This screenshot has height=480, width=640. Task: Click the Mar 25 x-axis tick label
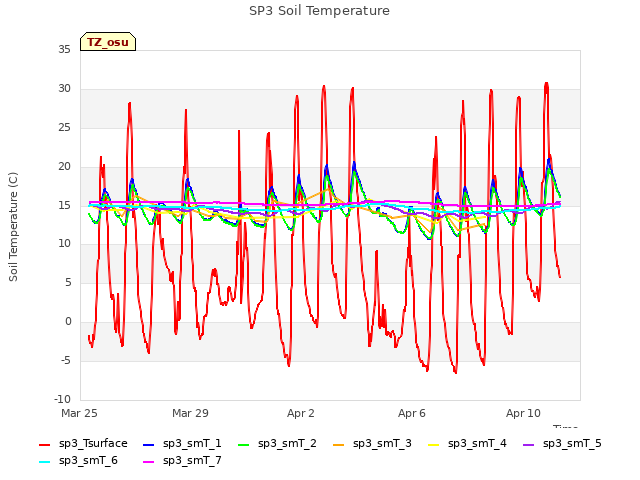click(x=79, y=413)
